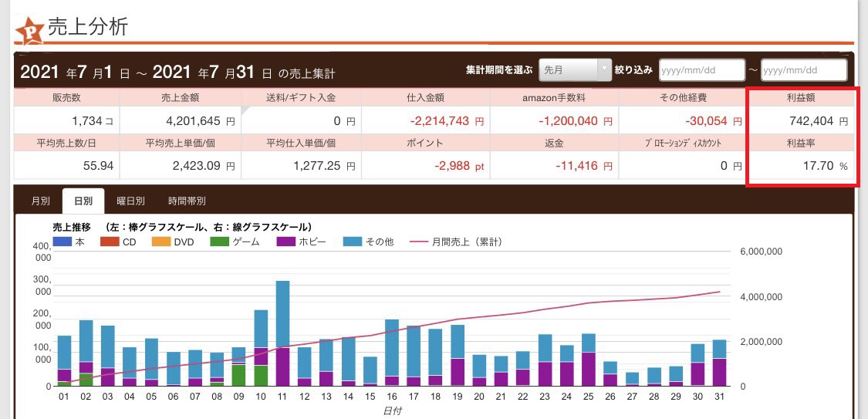
Task: Click the corner marker in 送料/ギフト入金 cell
Action: click(x=246, y=111)
